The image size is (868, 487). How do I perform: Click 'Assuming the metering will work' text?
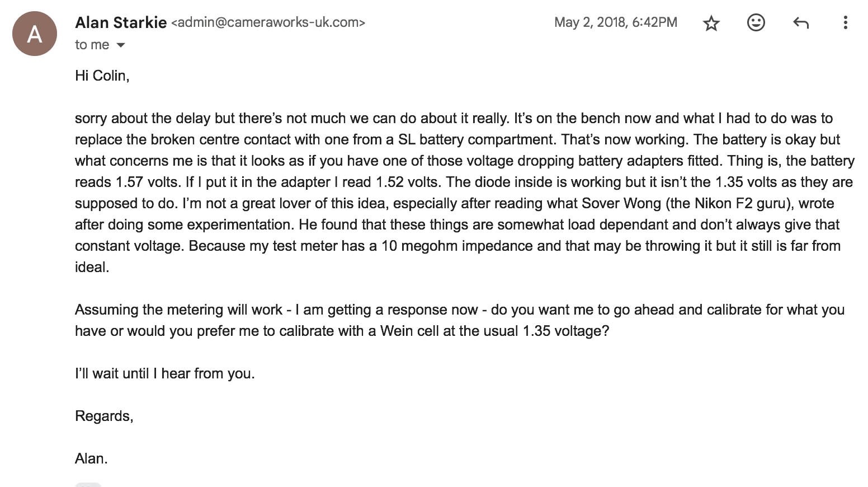(x=178, y=310)
